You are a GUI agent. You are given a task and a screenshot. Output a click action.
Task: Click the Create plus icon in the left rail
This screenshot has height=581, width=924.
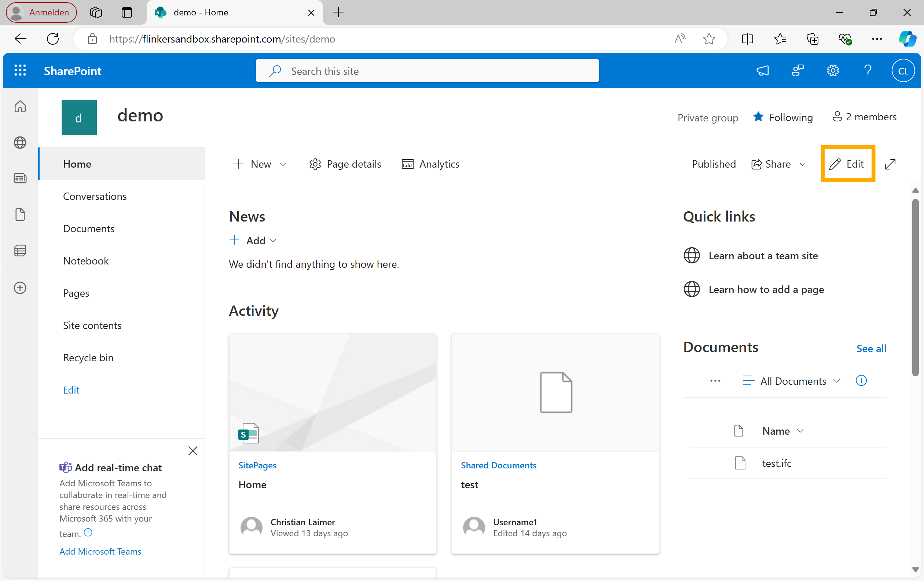coord(20,288)
